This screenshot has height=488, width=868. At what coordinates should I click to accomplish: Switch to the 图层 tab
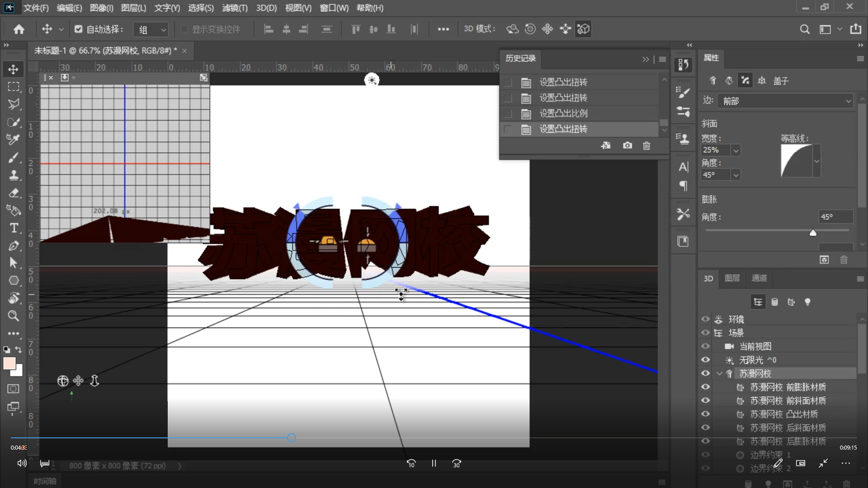coord(732,278)
